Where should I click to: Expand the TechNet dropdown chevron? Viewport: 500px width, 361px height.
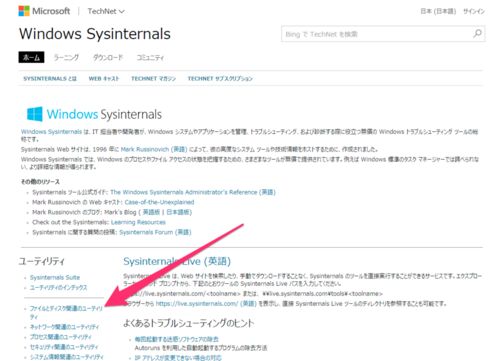pos(122,12)
